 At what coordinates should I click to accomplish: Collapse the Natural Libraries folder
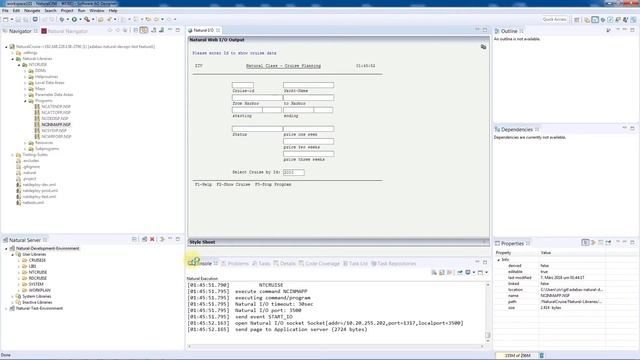pyautogui.click(x=13, y=59)
